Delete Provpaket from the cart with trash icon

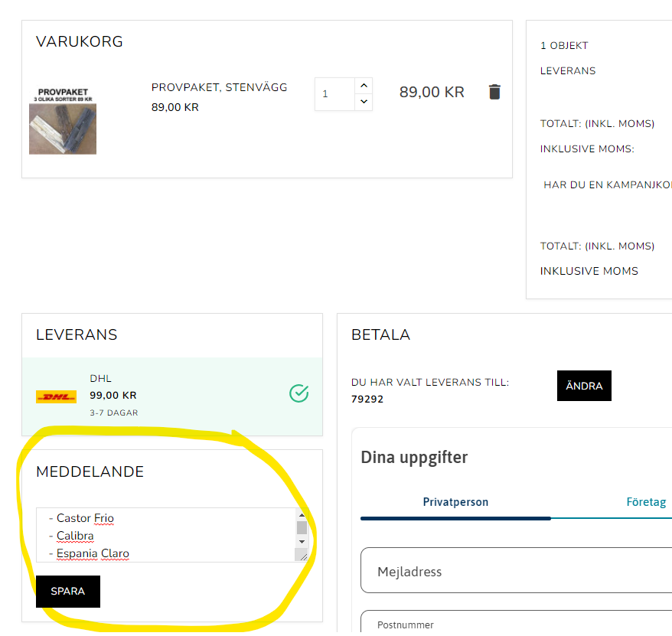[494, 92]
